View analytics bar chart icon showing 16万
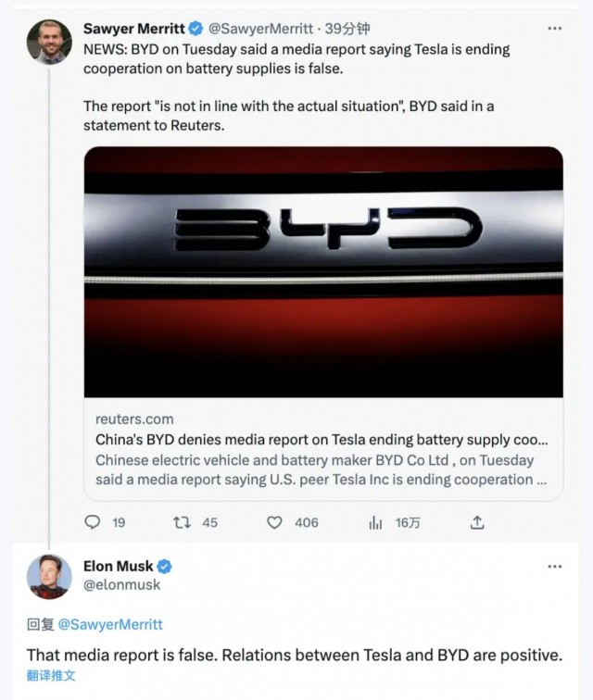The width and height of the screenshot is (593, 700). (x=375, y=522)
